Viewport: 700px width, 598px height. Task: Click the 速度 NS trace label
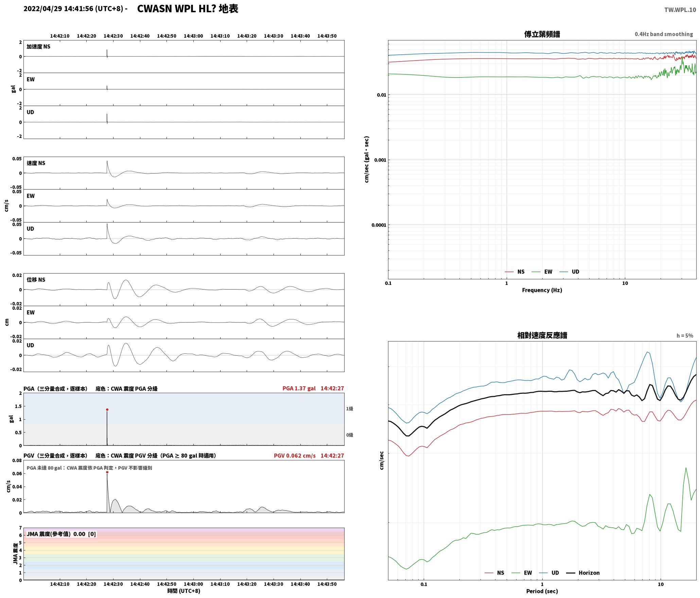click(36, 163)
